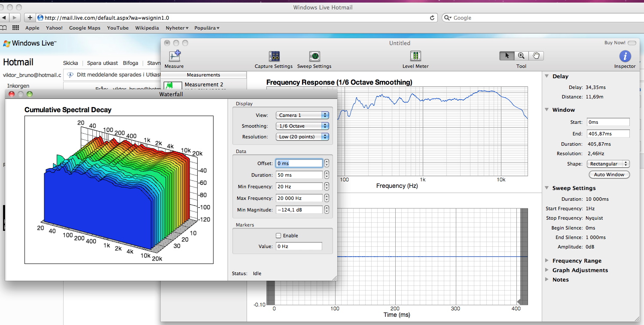Click the add bookmark plus button
Screen dimensions: 644x325
[x=30, y=18]
